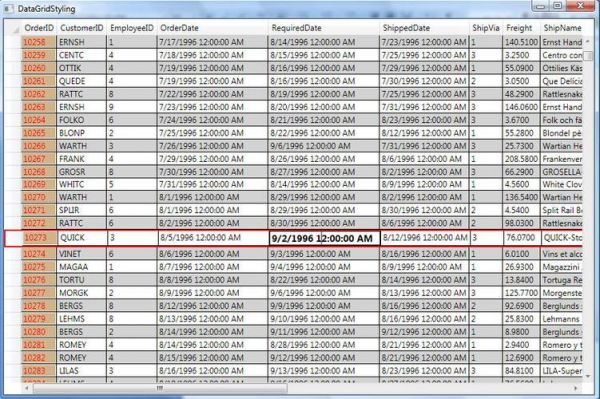Click the vertical scrollbar up arrow
Viewport: 600px width, 399px height.
(x=587, y=41)
